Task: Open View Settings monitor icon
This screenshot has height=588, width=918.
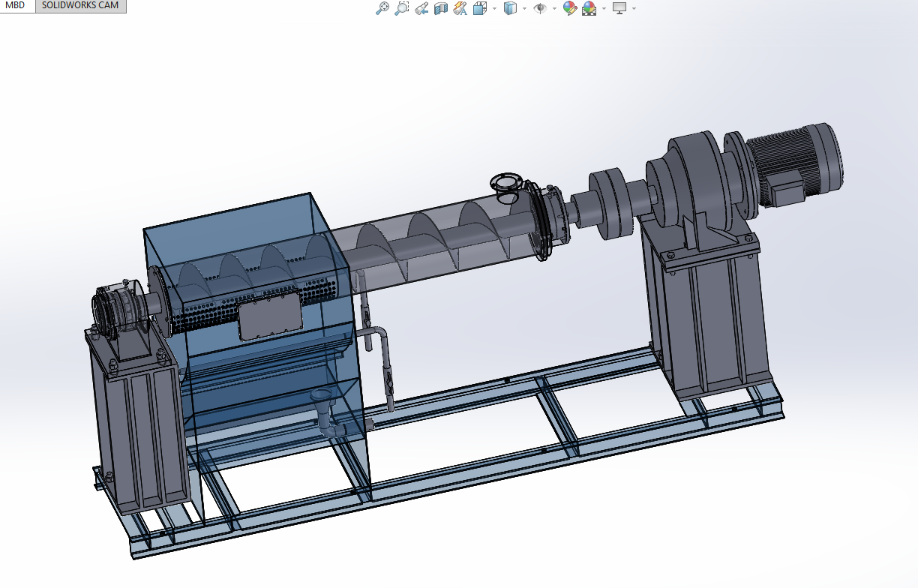Action: (x=619, y=8)
